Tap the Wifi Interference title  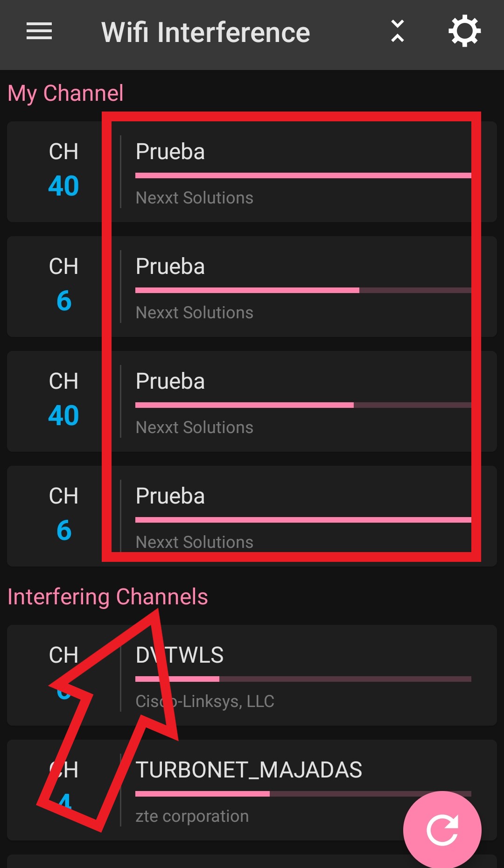[205, 32]
